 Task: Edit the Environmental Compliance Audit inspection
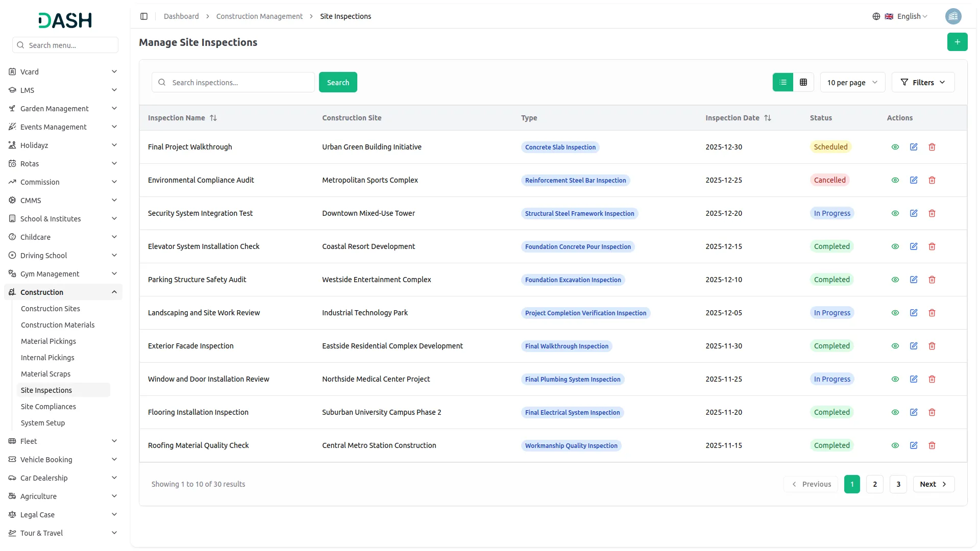[914, 180]
